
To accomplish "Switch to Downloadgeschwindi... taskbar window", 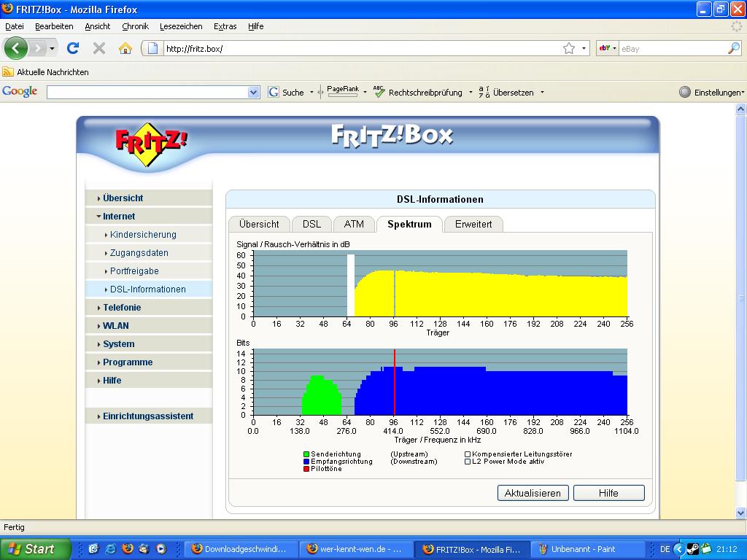I will coord(241,549).
